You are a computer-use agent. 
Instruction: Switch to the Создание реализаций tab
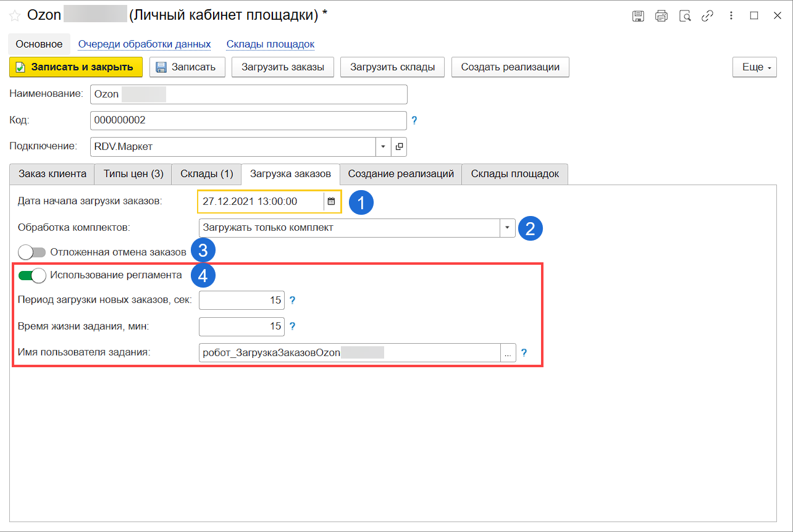pyautogui.click(x=401, y=174)
